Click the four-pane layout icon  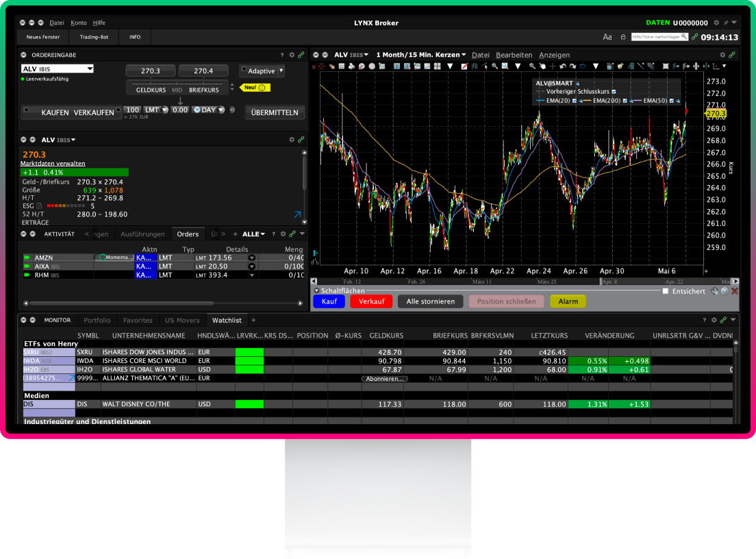click(x=438, y=66)
